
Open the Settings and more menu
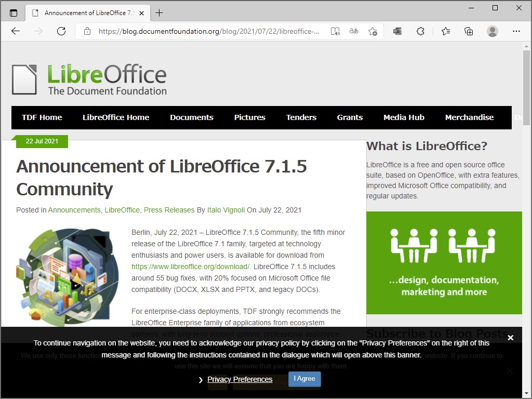[x=517, y=31]
